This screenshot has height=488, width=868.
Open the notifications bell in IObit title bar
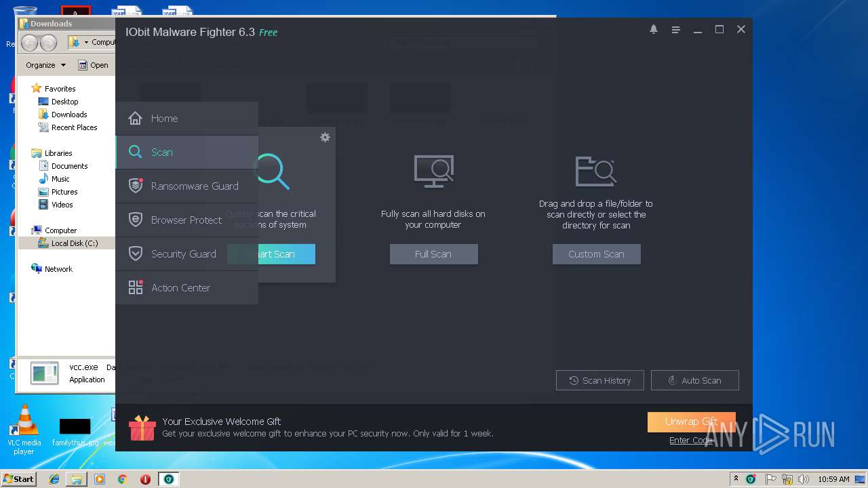[654, 30]
